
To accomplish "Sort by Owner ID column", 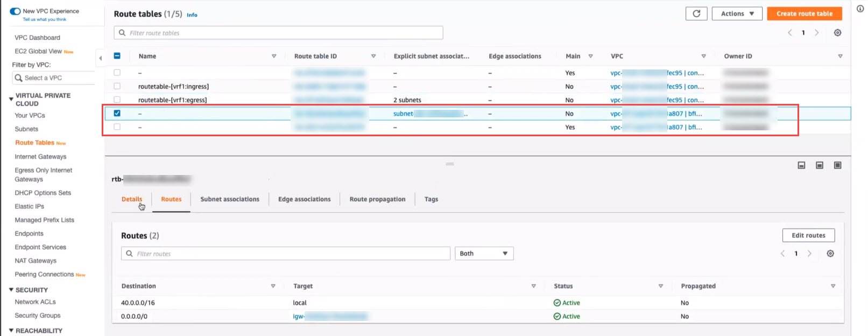I will point(840,56).
